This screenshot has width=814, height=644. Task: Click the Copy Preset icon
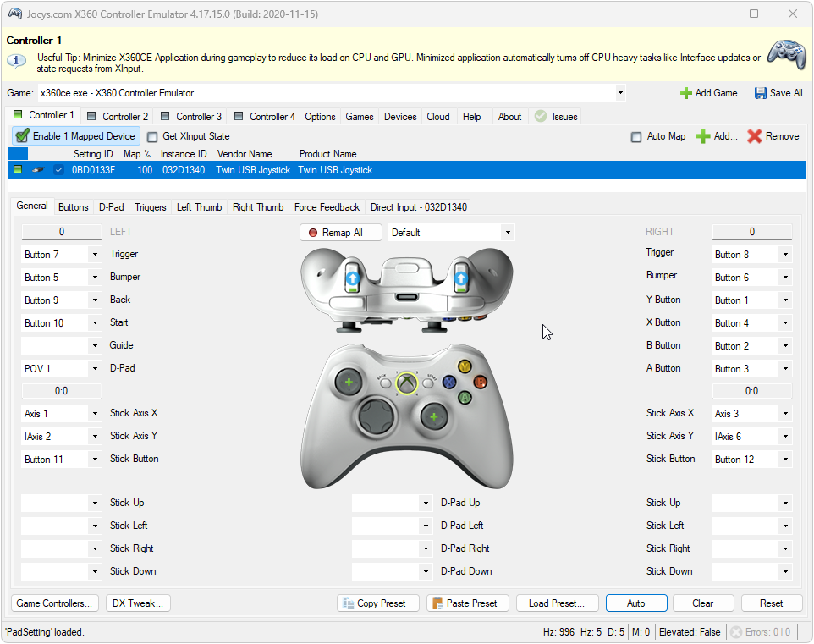[x=349, y=603]
